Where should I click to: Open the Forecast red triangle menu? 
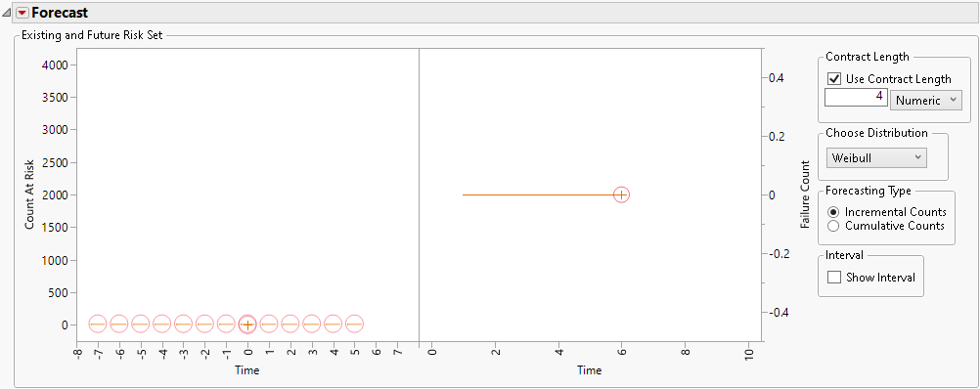22,13
